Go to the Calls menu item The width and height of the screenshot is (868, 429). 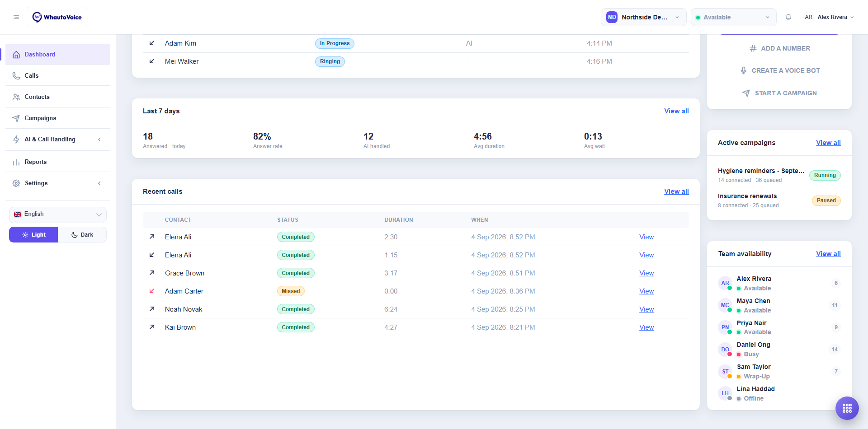(x=58, y=76)
